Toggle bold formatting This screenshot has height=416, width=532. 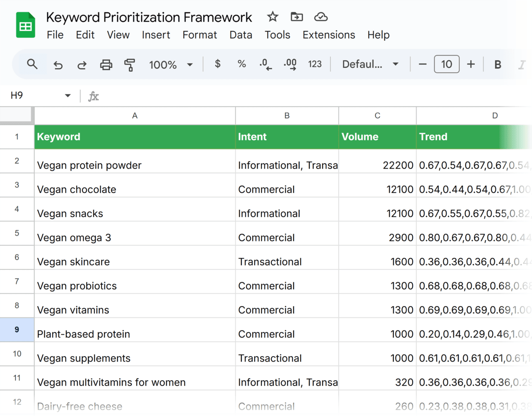tap(498, 64)
